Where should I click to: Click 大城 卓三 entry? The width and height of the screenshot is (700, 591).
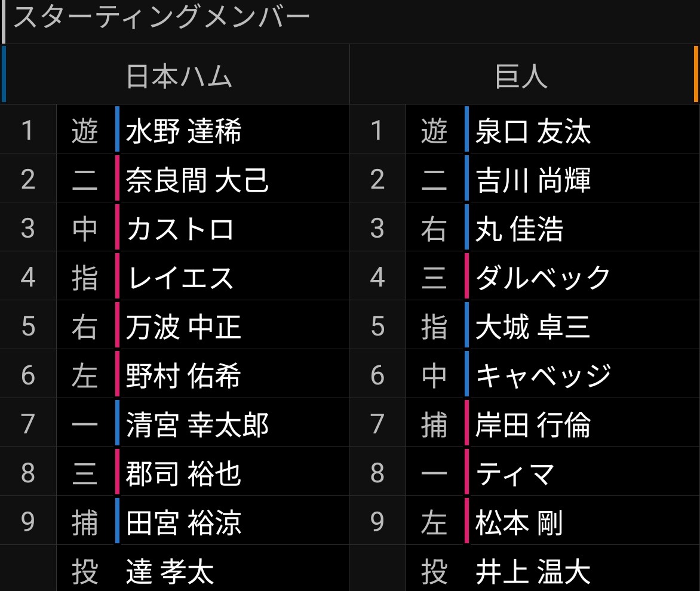coord(533,327)
